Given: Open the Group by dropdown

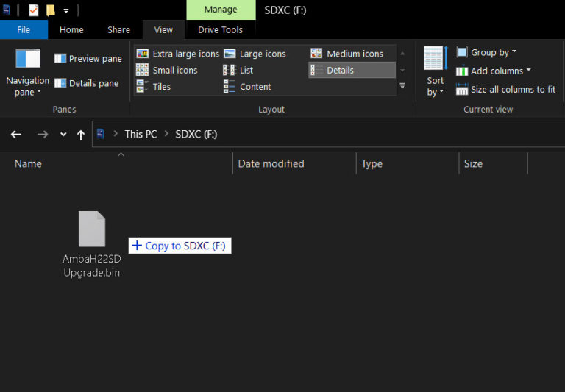Looking at the screenshot, I should pos(486,53).
